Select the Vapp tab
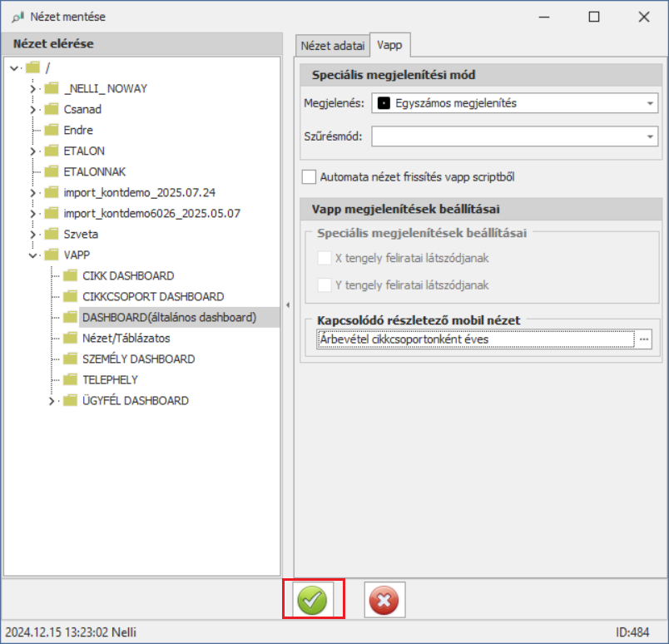 (x=389, y=45)
